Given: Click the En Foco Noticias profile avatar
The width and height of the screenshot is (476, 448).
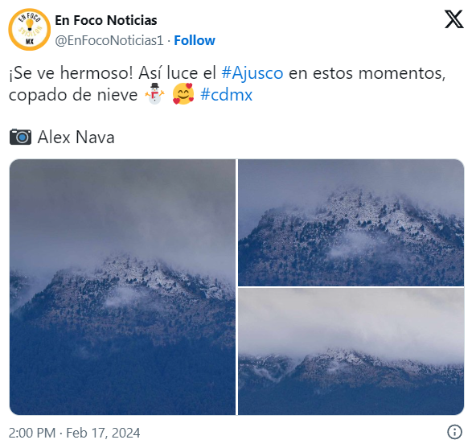Looking at the screenshot, I should tap(30, 30).
